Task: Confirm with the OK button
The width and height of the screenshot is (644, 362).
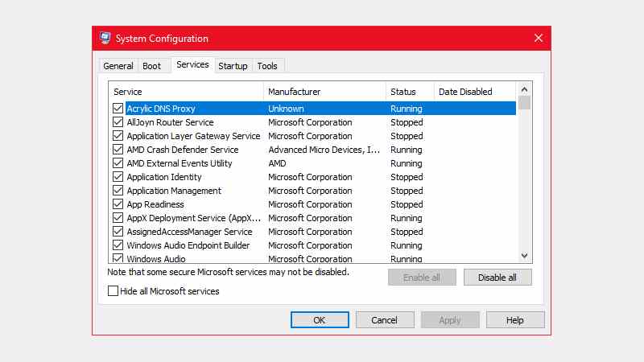Action: pos(320,320)
